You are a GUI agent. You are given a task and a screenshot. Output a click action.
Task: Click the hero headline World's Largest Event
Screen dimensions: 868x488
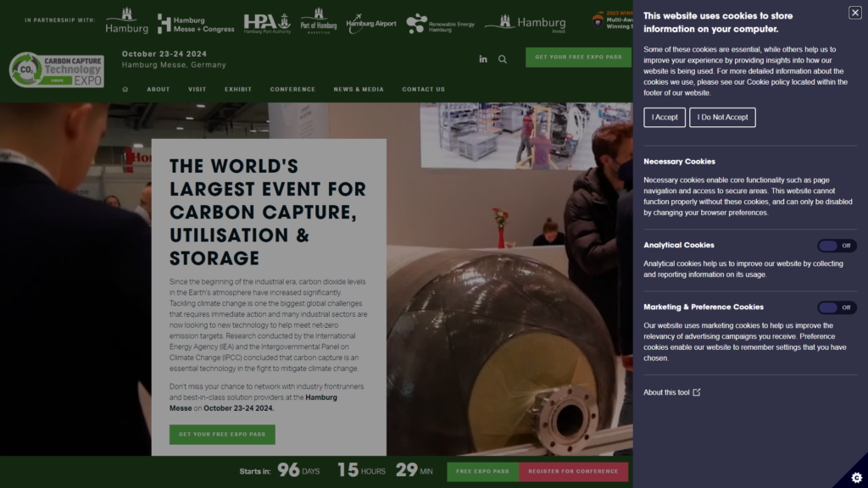tap(268, 212)
